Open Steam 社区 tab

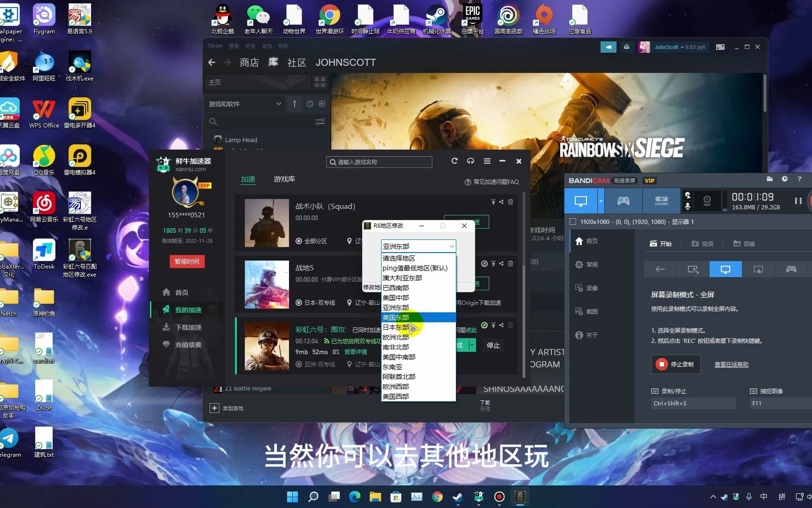297,63
